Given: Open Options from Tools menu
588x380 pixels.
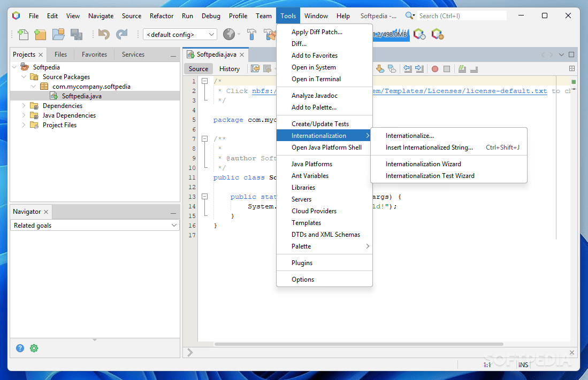Looking at the screenshot, I should [324, 279].
